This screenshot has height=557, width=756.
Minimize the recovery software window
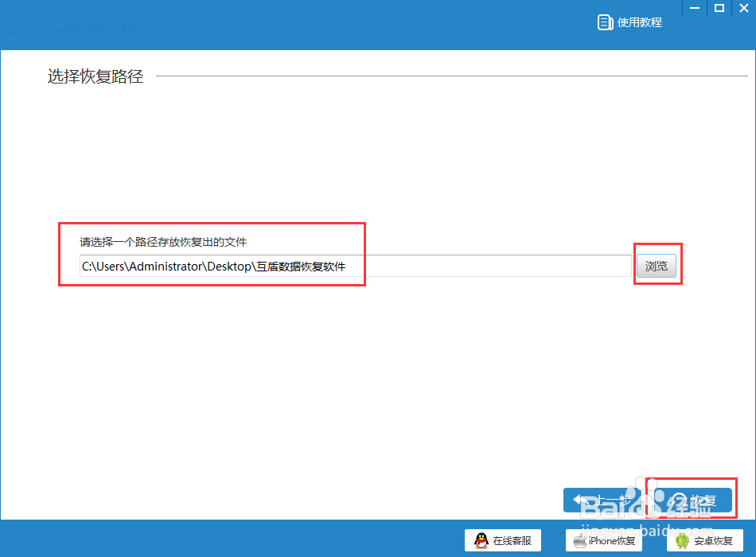(x=694, y=8)
